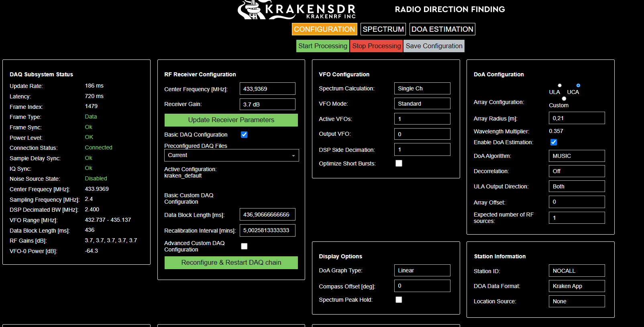The width and height of the screenshot is (644, 327).
Task: Edit Expected number of RF sources field
Action: pos(577,218)
